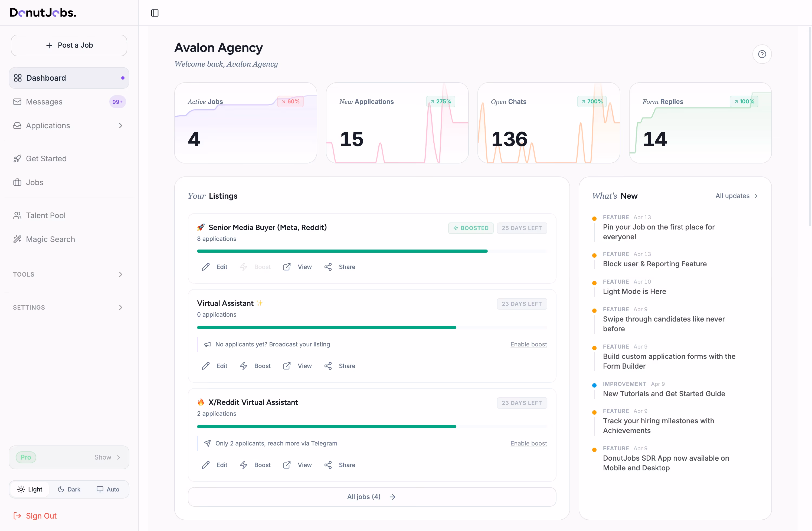Share the Virtual Assistant listing

coord(339,366)
